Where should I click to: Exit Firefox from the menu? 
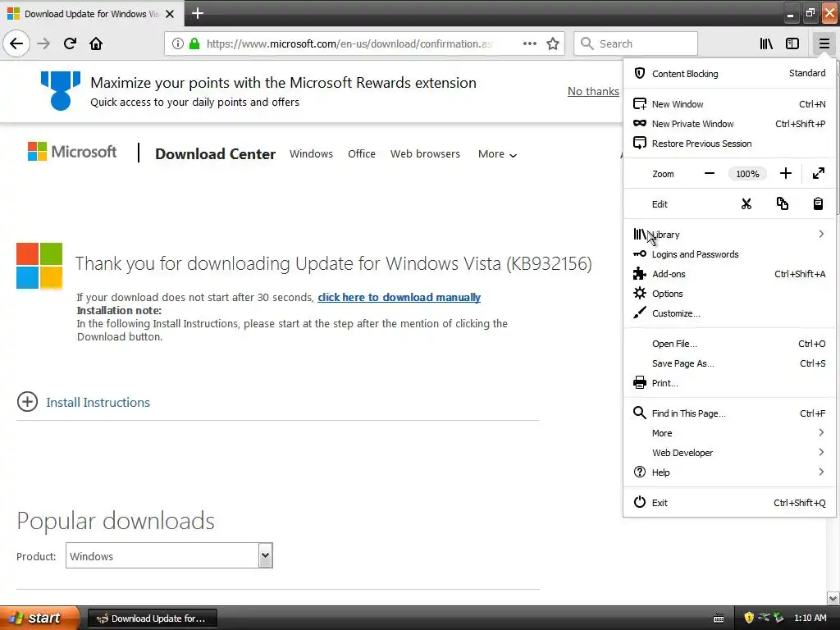click(x=729, y=503)
